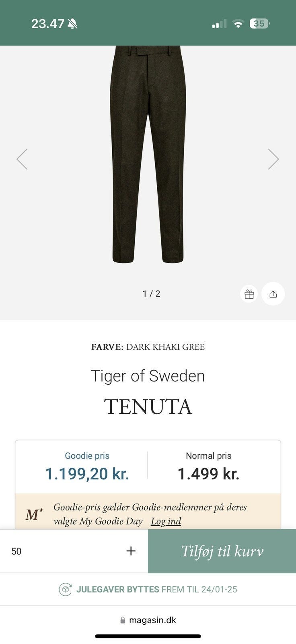Open Julegaver byttes exchange info banner
The width and height of the screenshot is (296, 644).
pyautogui.click(x=148, y=589)
